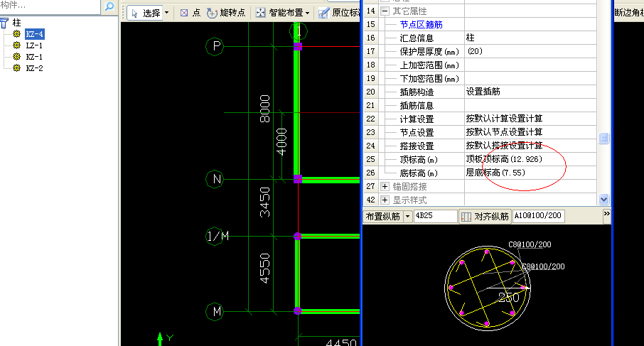Open the 布置纵筋 dropdown arrow
The image size is (644, 346).
click(x=408, y=216)
